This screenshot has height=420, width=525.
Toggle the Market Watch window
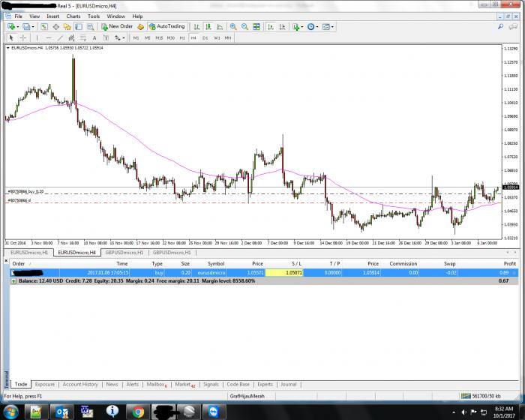pyautogui.click(x=43, y=26)
